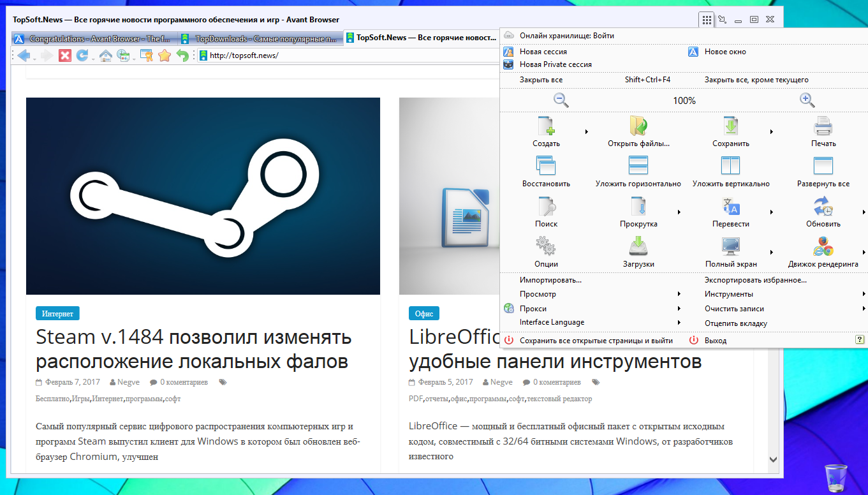Click the page scrollbar down arrow
Screen dimensions: 868x495
[x=774, y=459]
